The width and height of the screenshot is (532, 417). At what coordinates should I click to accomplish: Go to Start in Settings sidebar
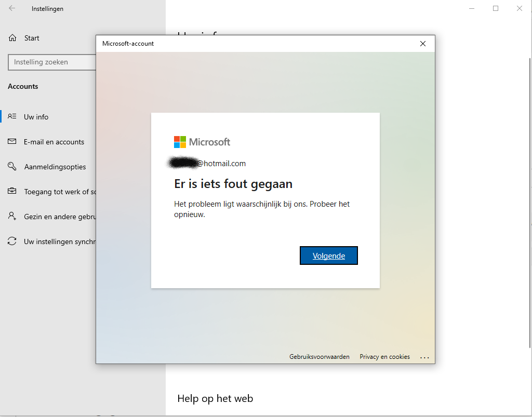[32, 38]
